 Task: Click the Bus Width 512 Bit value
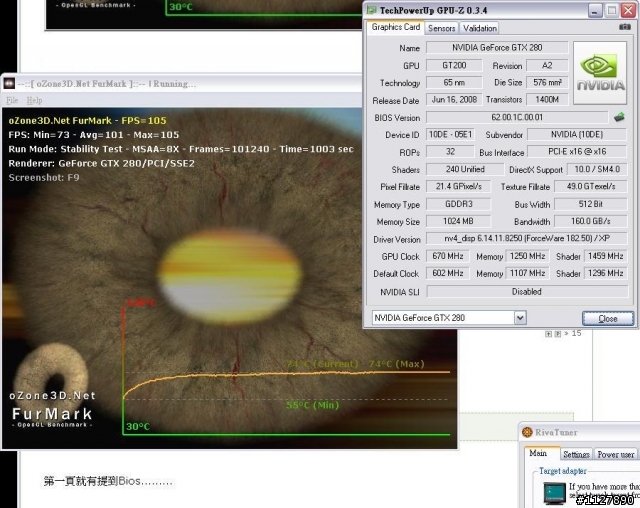point(591,204)
